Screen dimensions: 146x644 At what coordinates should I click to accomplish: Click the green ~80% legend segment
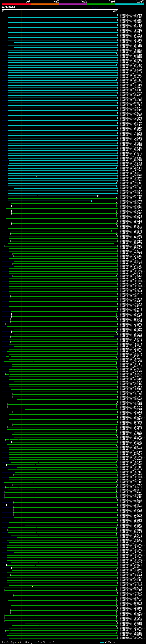[x=101, y=4]
